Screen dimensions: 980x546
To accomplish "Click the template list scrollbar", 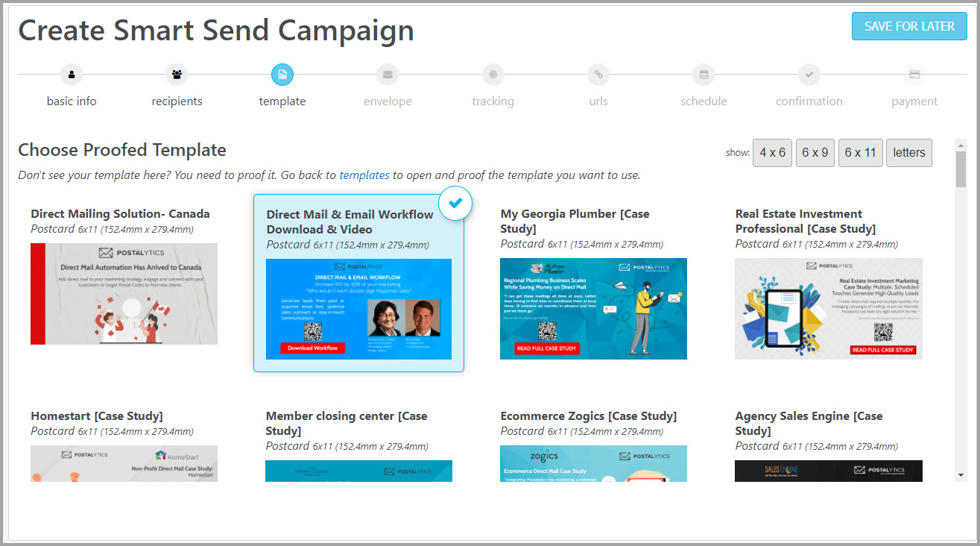I will (x=960, y=164).
